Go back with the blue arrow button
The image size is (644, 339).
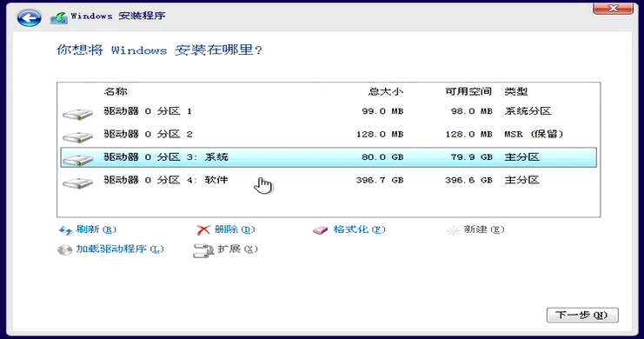tap(30, 18)
